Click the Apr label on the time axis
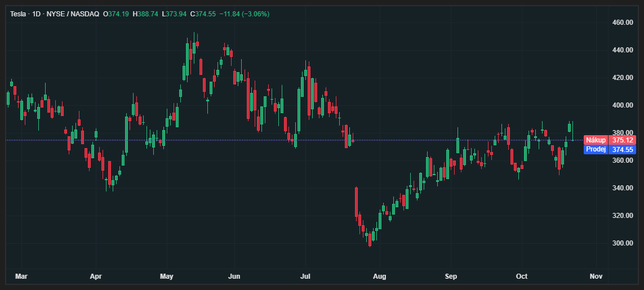Screen dimensions: 644x290 click(x=96, y=276)
